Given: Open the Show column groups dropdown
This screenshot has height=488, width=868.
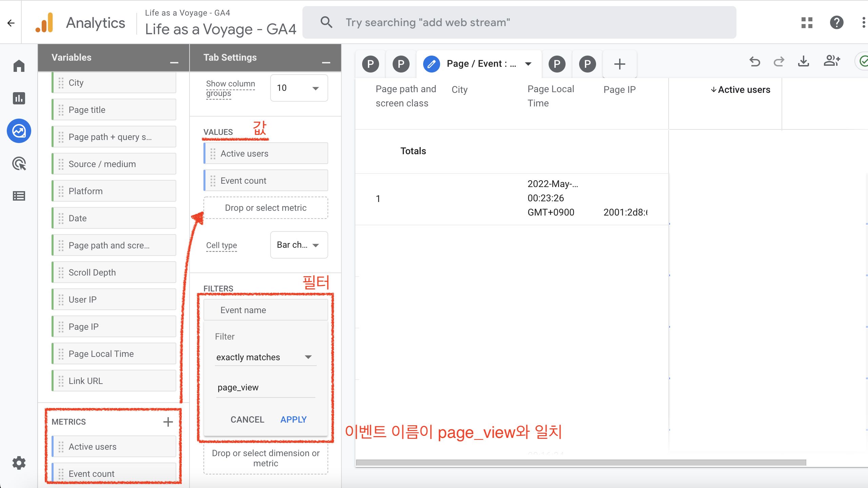Looking at the screenshot, I should tap(298, 88).
